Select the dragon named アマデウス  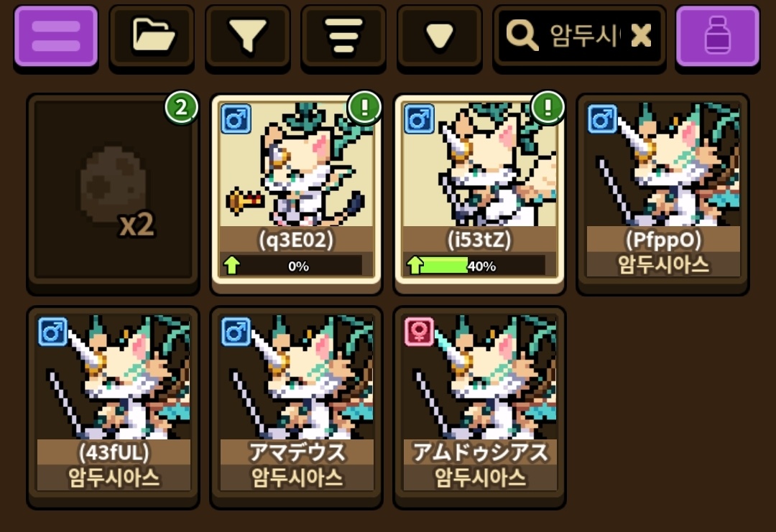(297, 404)
